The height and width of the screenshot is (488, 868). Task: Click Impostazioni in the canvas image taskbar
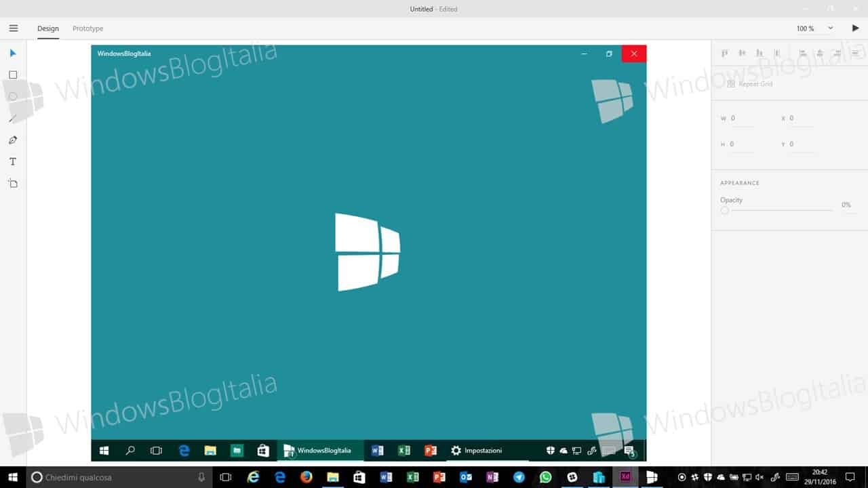(477, 451)
